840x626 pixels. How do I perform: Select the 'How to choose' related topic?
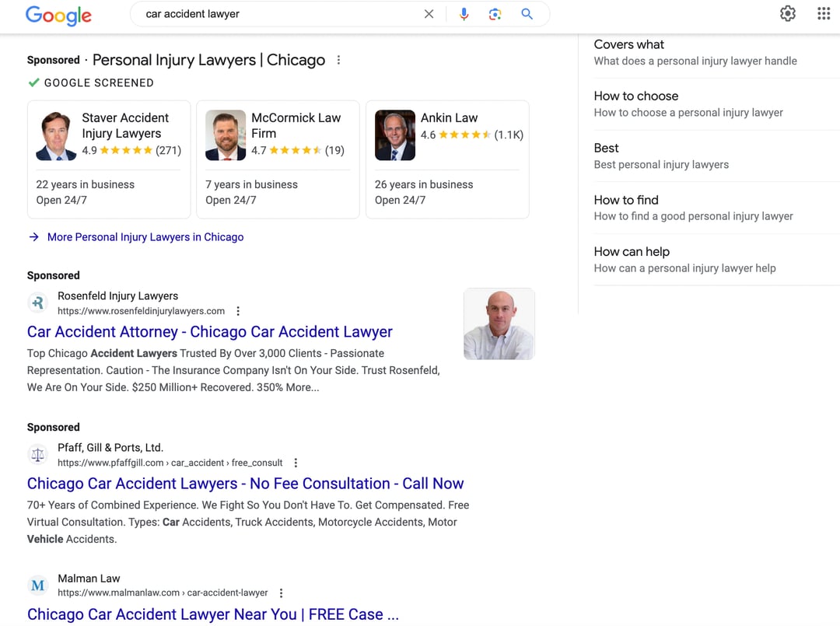click(688, 104)
